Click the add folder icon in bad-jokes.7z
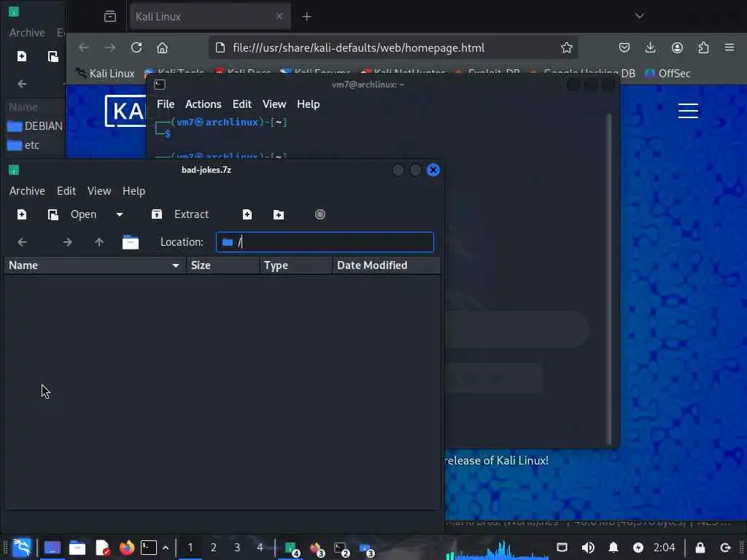The image size is (747, 560). pos(279,215)
